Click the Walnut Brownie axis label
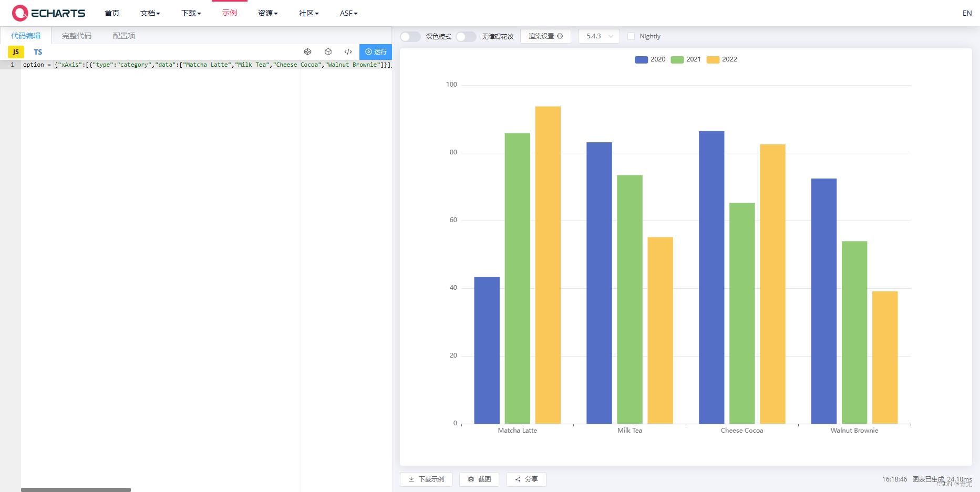The image size is (980, 492). click(854, 431)
